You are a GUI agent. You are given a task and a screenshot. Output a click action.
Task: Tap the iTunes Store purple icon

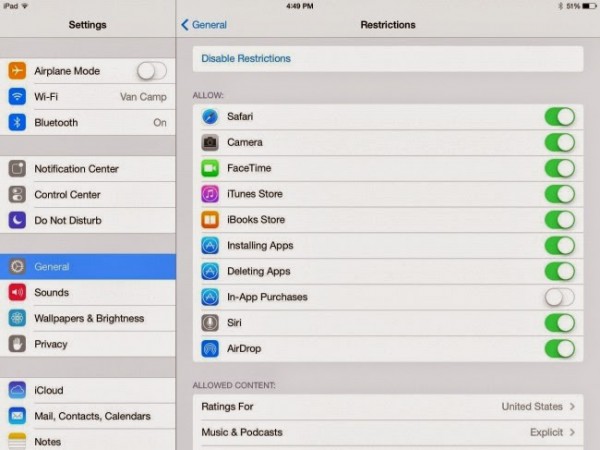point(210,194)
